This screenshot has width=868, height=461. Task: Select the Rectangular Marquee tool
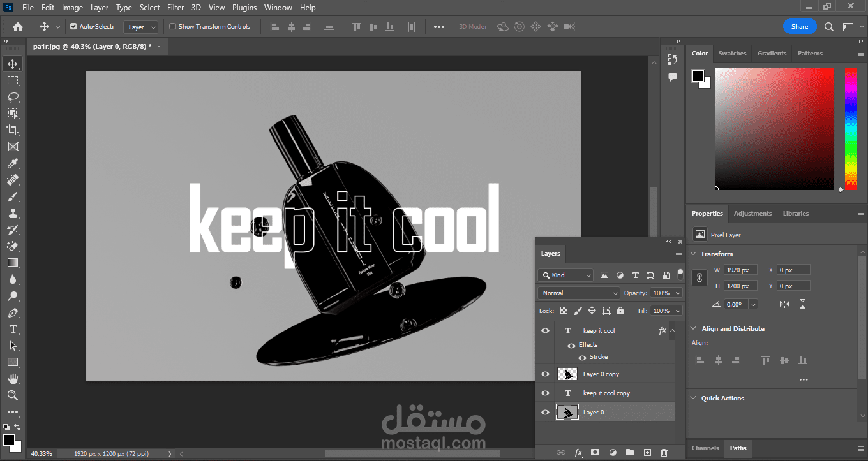[x=12, y=80]
